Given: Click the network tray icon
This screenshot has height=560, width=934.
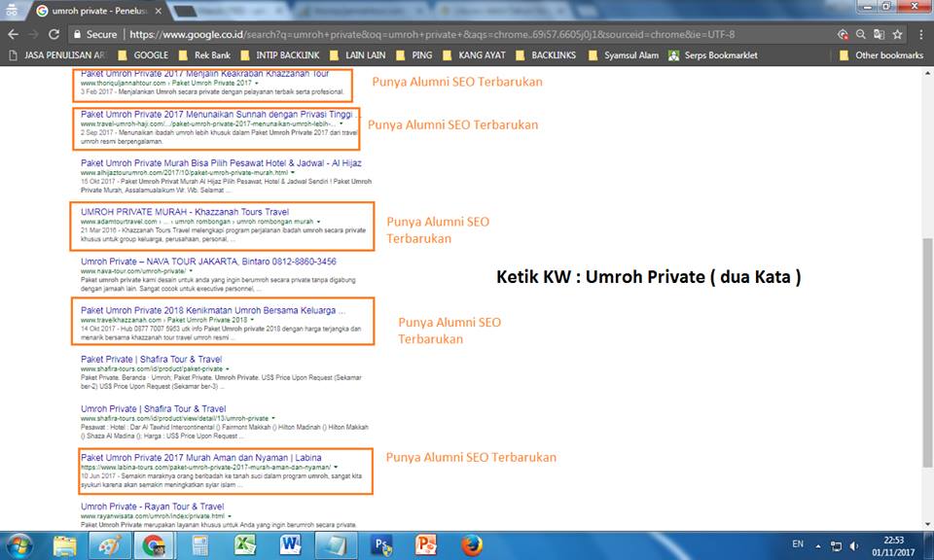Looking at the screenshot, I should [x=837, y=545].
